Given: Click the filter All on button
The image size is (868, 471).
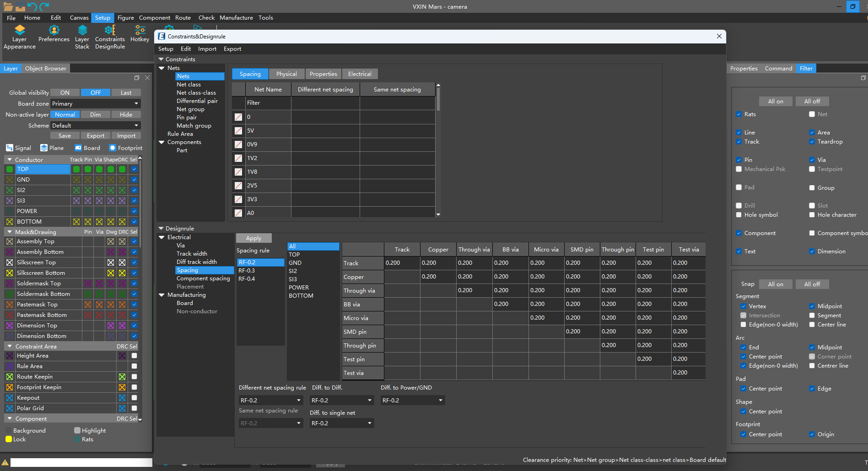Looking at the screenshot, I should point(775,102).
